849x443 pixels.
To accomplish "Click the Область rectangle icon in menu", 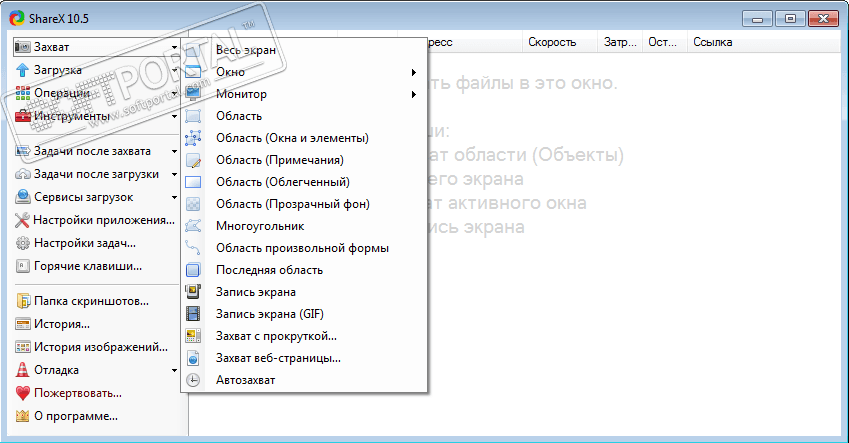I will [193, 116].
